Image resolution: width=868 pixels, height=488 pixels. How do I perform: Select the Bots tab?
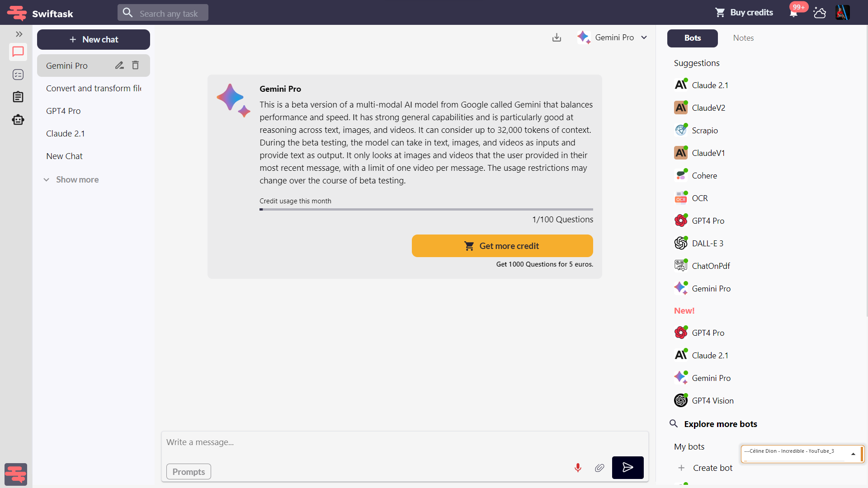pyautogui.click(x=692, y=38)
